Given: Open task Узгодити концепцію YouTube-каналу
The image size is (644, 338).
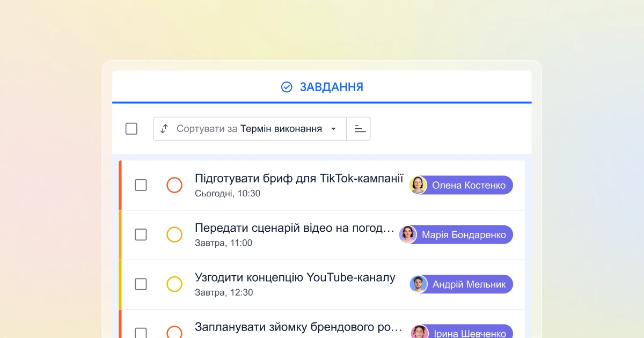Looking at the screenshot, I should (295, 277).
